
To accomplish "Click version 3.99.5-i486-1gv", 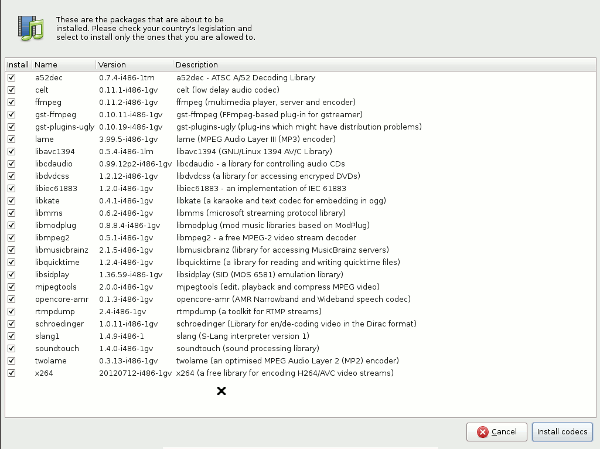I will [x=128, y=139].
